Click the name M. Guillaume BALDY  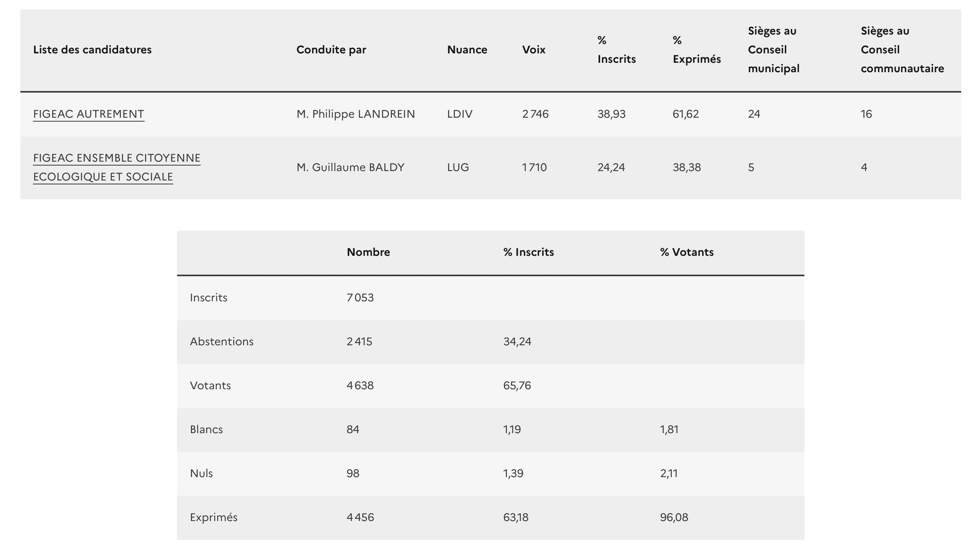point(350,167)
